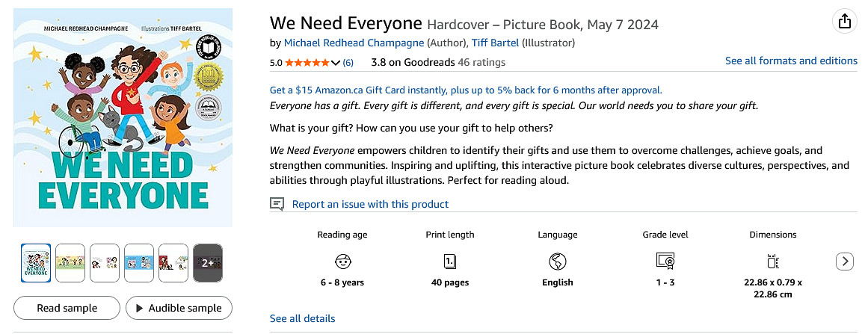
Task: Click the five-star rating icons
Action: [x=307, y=63]
